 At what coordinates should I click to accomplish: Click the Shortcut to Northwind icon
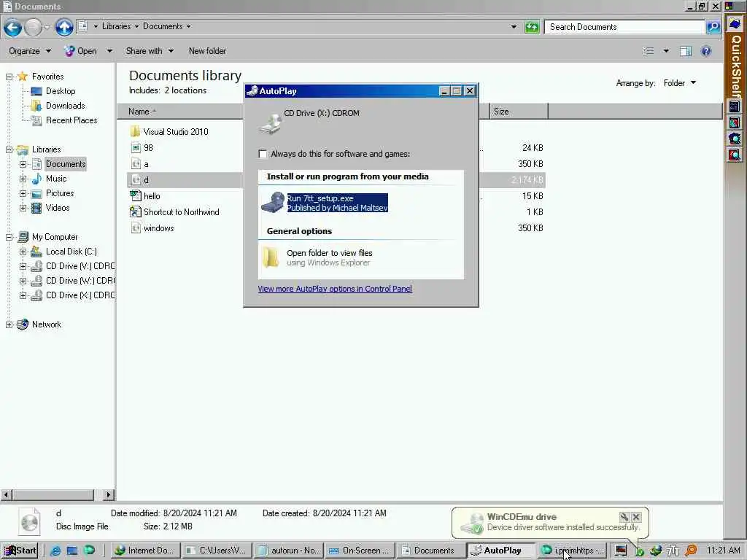tap(135, 212)
